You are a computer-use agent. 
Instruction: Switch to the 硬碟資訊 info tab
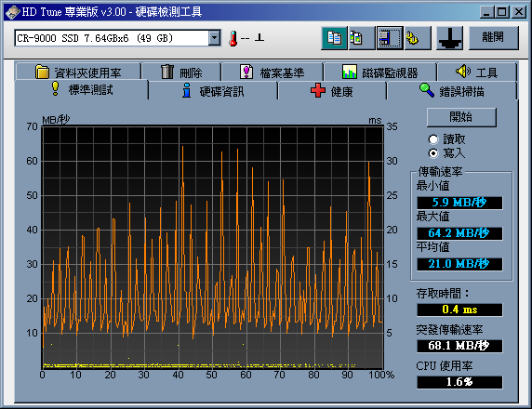pyautogui.click(x=213, y=91)
